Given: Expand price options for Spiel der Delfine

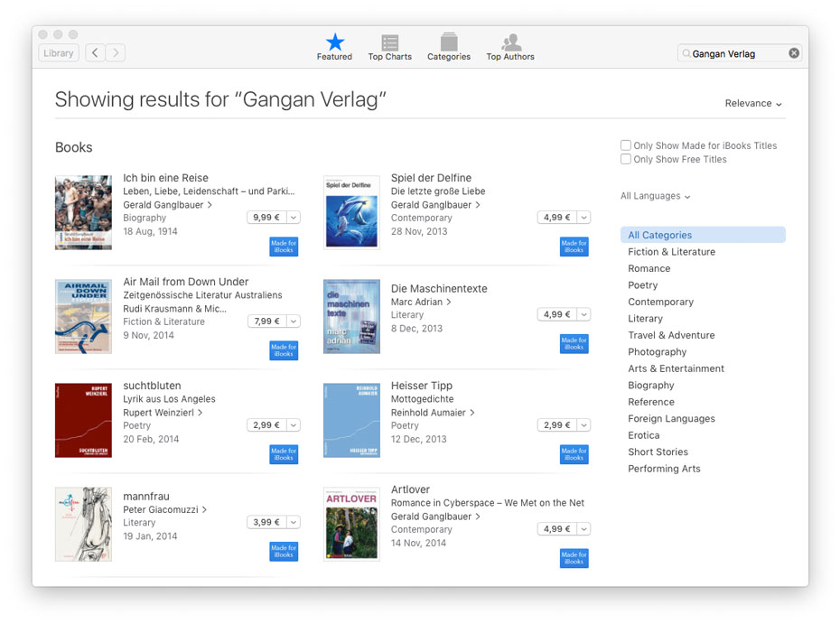Looking at the screenshot, I should pos(583,218).
